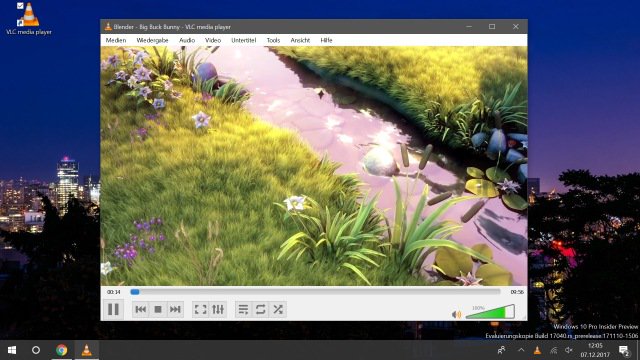The width and height of the screenshot is (640, 360).
Task: Maximize the VLC window
Action: 492,27
